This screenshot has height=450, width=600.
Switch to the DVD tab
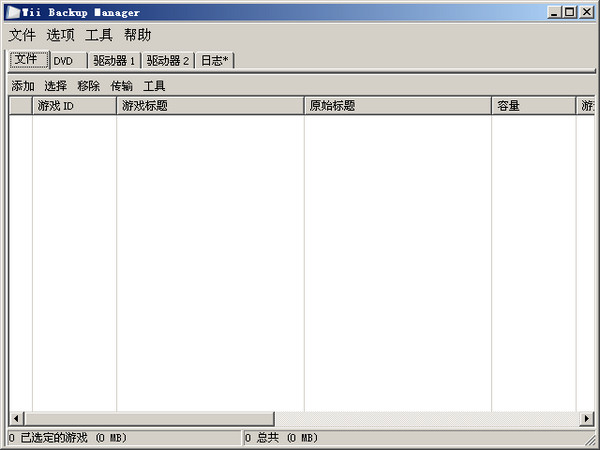point(67,61)
